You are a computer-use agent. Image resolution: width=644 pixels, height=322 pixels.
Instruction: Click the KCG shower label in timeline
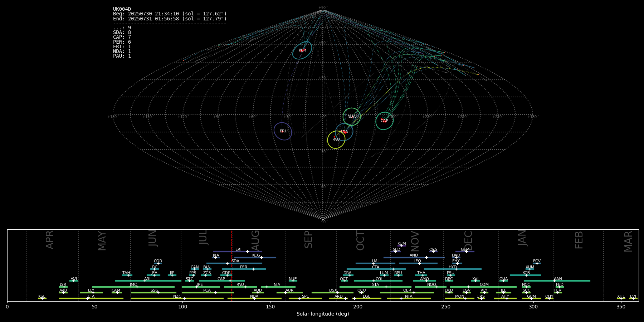pos(256,255)
